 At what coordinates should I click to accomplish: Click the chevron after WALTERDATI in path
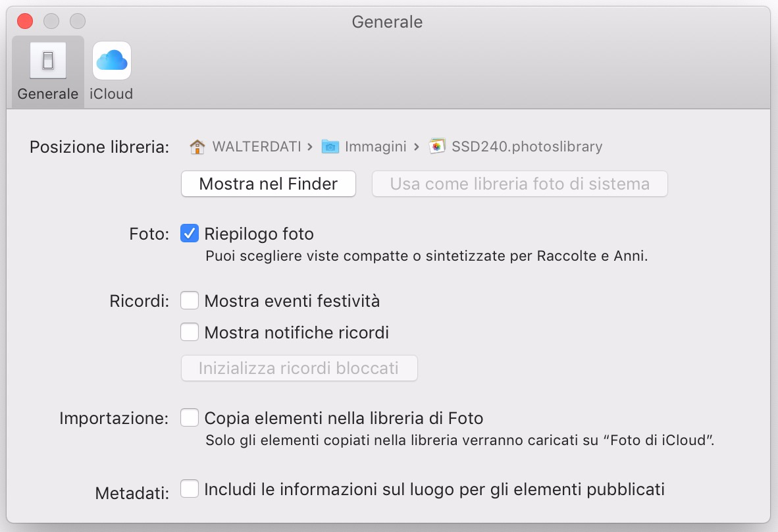click(309, 147)
